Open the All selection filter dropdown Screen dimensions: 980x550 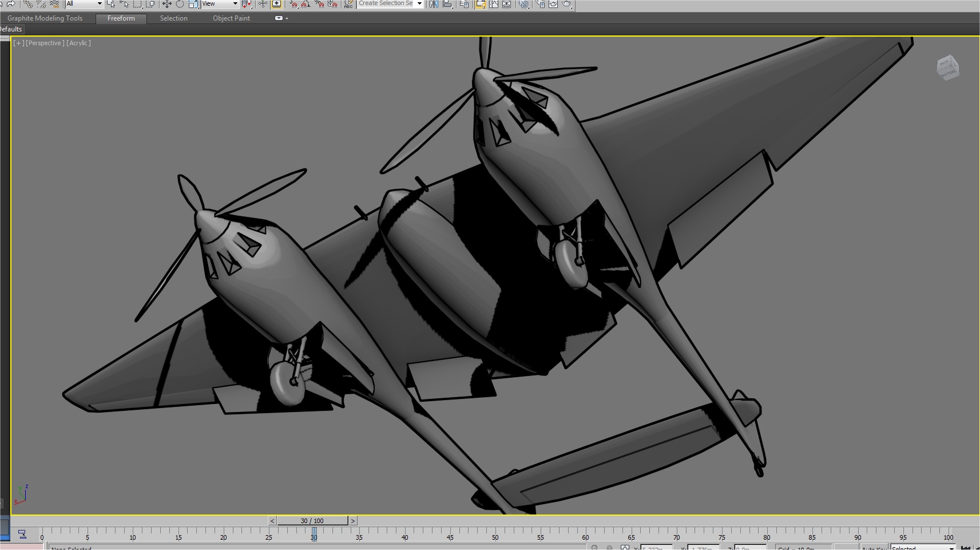click(x=84, y=3)
